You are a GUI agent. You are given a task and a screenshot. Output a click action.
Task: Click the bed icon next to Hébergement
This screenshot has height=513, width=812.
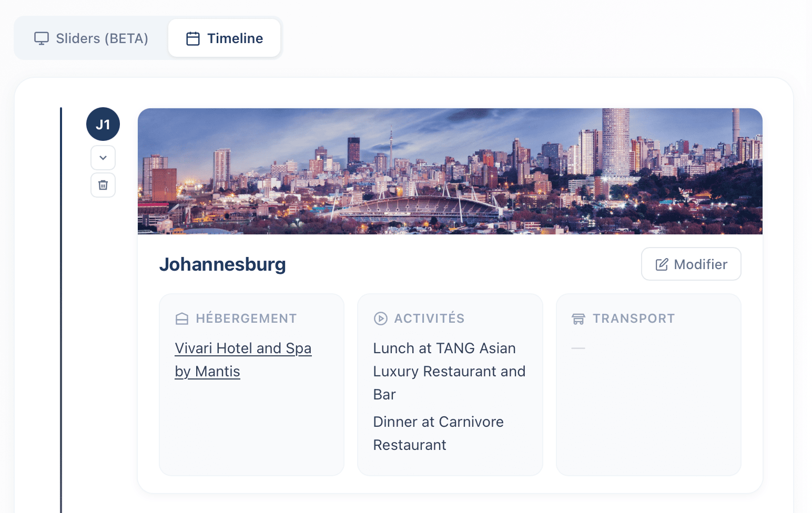182,319
